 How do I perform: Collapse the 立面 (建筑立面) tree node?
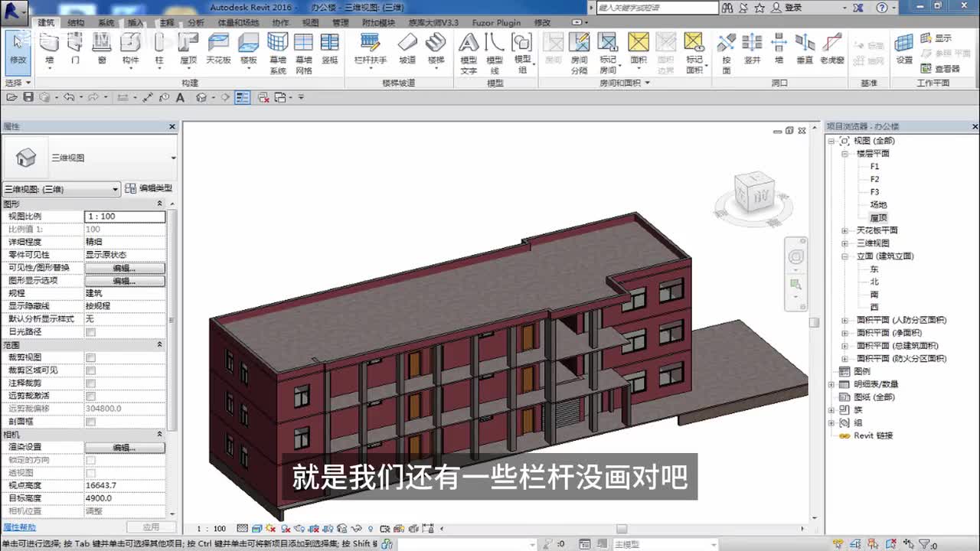tap(845, 256)
